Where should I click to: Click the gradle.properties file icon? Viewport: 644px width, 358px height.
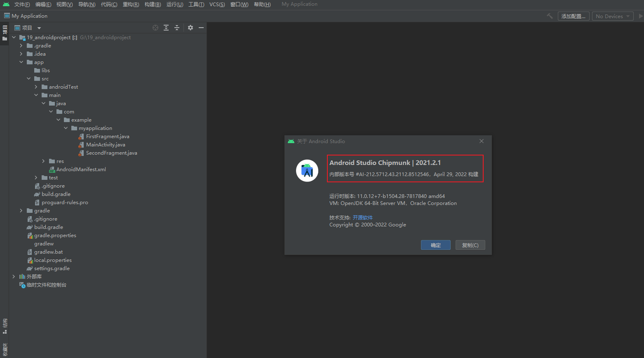tap(30, 236)
